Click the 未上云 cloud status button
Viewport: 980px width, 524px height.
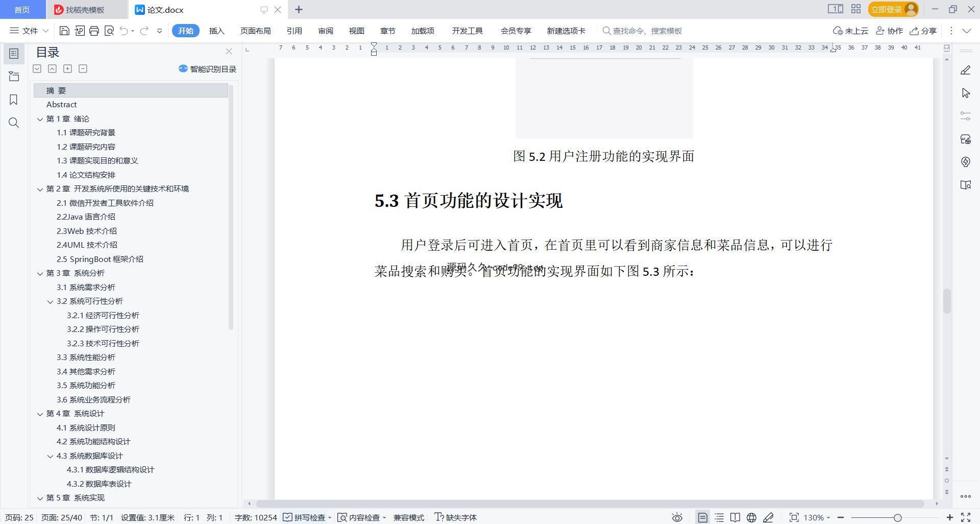(850, 31)
